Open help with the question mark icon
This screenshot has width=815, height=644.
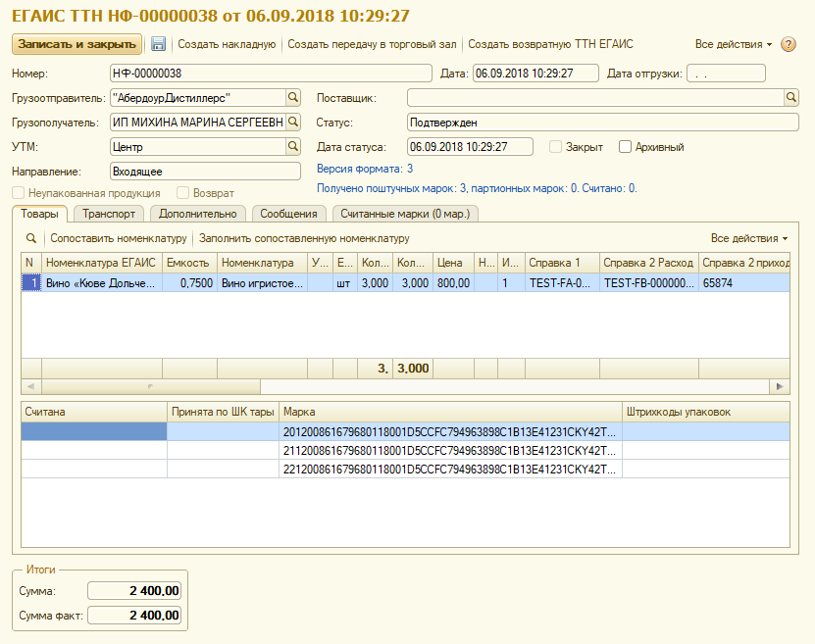point(789,45)
